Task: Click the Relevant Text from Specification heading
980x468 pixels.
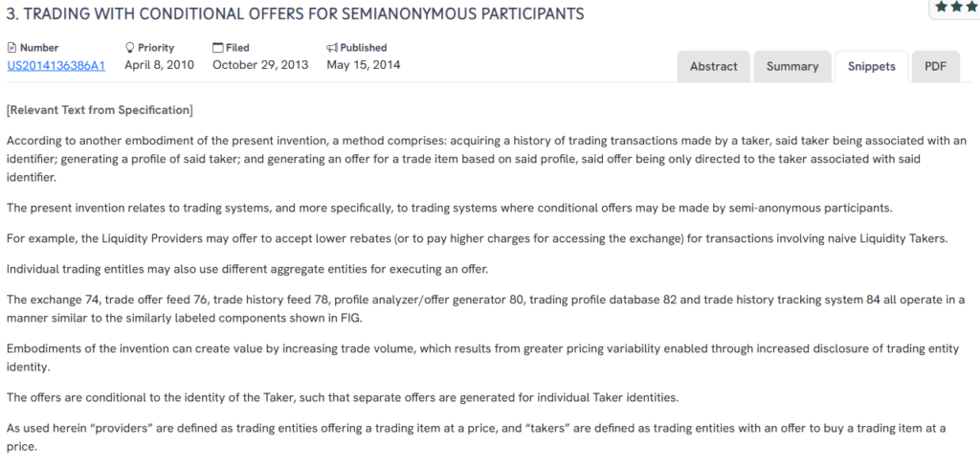Action: (100, 110)
